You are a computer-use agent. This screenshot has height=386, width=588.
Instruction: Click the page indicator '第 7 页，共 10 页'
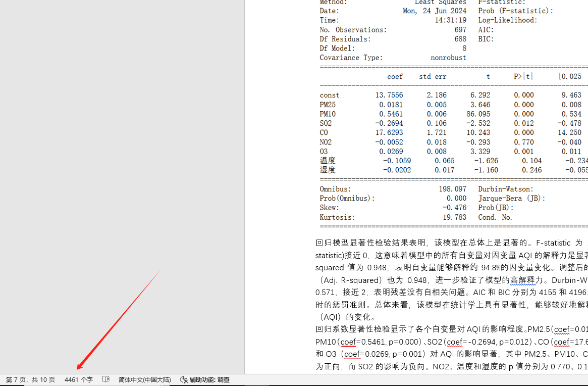(x=30, y=379)
